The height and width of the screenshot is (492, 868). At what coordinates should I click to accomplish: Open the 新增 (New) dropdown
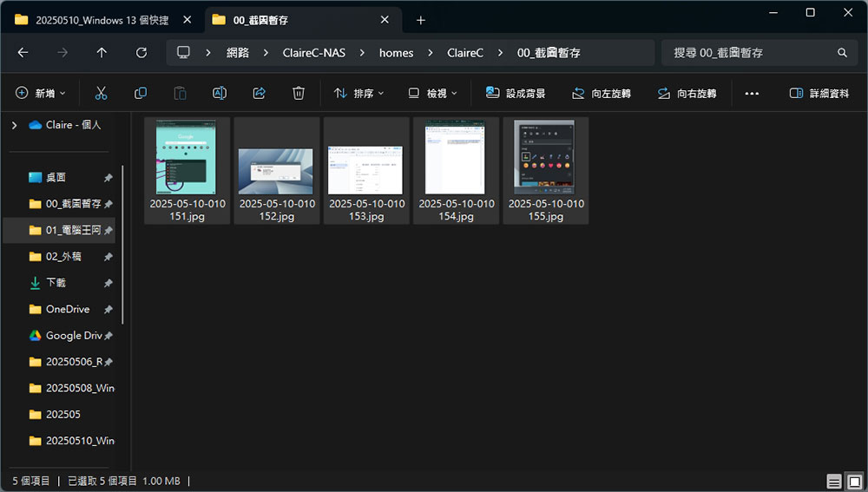(x=41, y=93)
